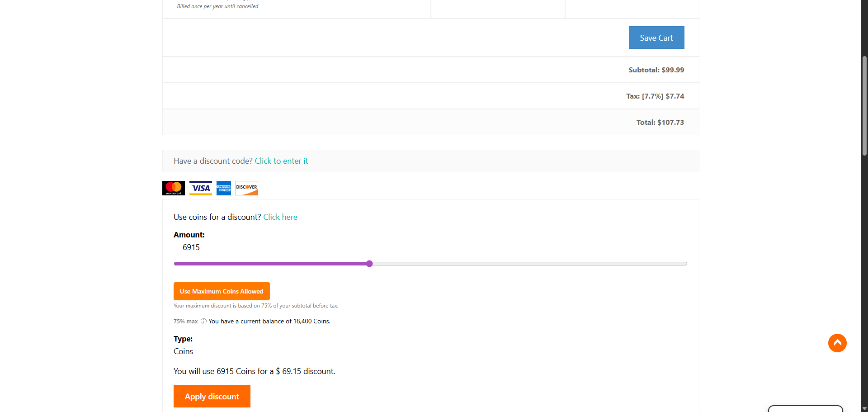Click the gray unfilled part of coin slider
Screen dimensions: 868x412
coord(529,264)
